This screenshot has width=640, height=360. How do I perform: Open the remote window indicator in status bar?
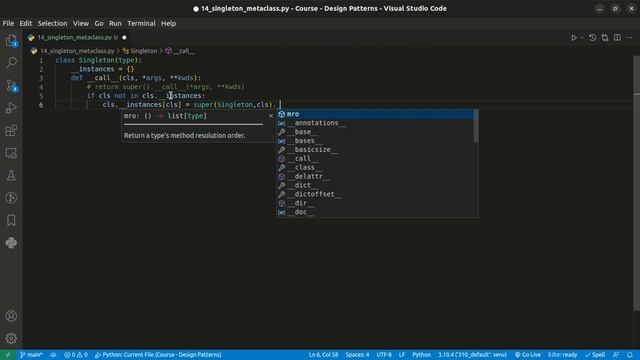(x=8, y=355)
